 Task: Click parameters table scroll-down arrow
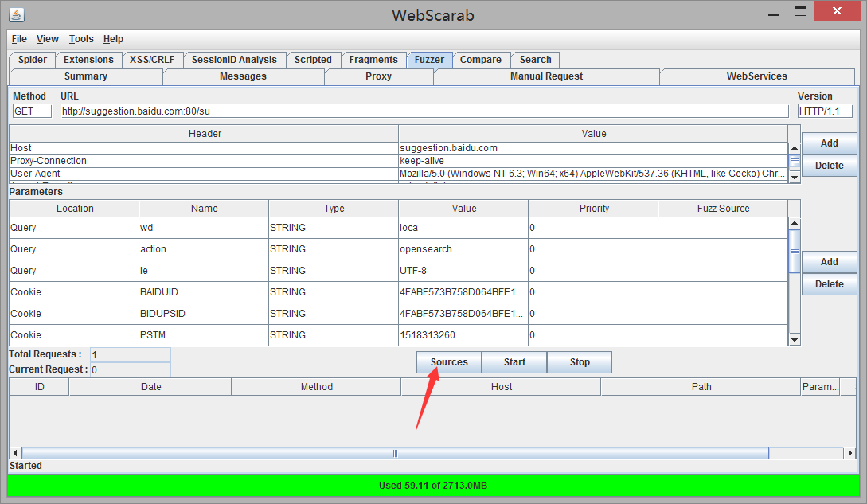point(795,340)
